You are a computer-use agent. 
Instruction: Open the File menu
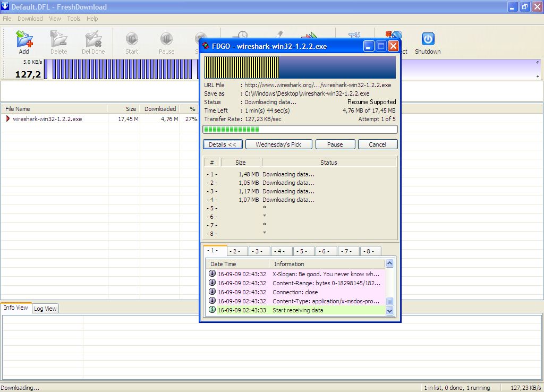(x=7, y=19)
